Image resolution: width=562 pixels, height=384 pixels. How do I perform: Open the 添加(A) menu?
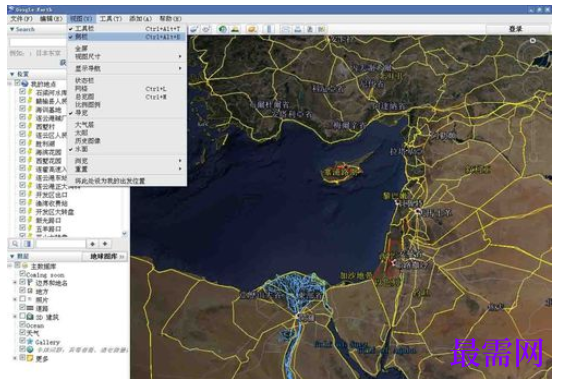tap(140, 19)
